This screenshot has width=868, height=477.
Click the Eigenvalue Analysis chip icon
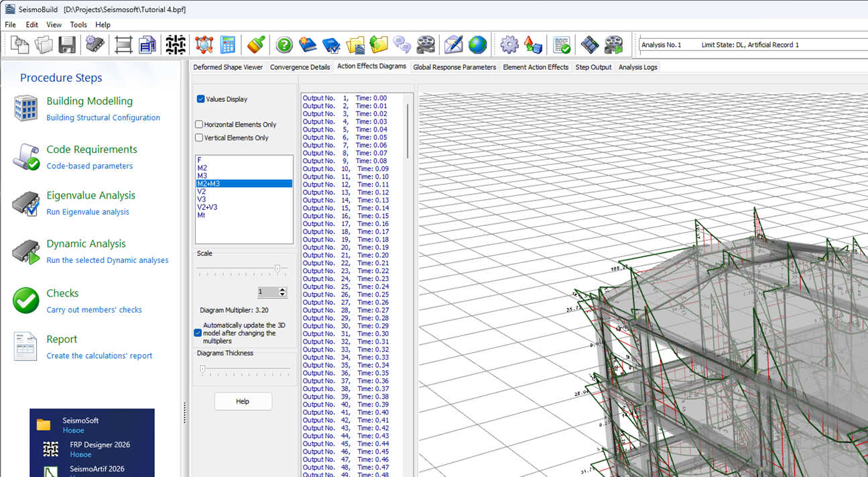tap(25, 203)
